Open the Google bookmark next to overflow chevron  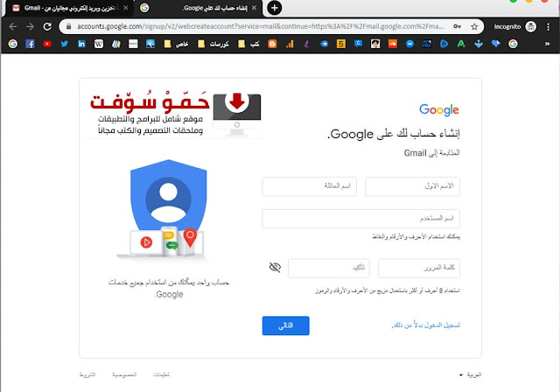pos(513,44)
